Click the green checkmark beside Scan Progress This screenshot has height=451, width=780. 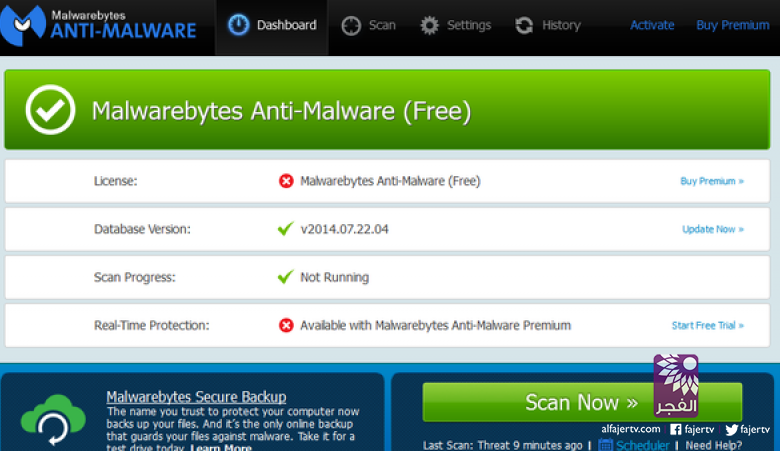tap(286, 277)
